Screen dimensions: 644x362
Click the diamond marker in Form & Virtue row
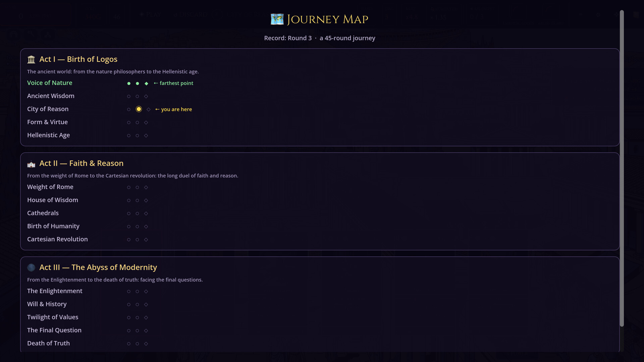pos(146,123)
